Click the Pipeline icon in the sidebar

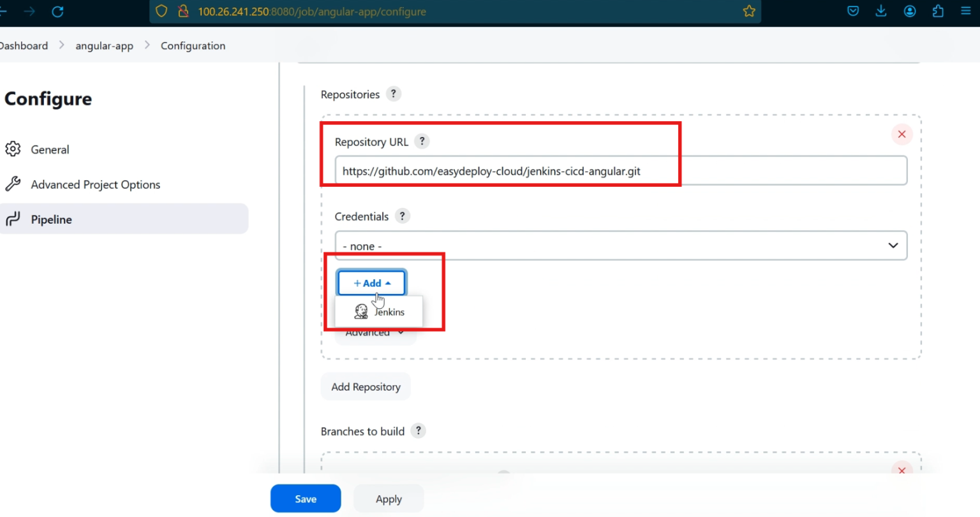13,219
